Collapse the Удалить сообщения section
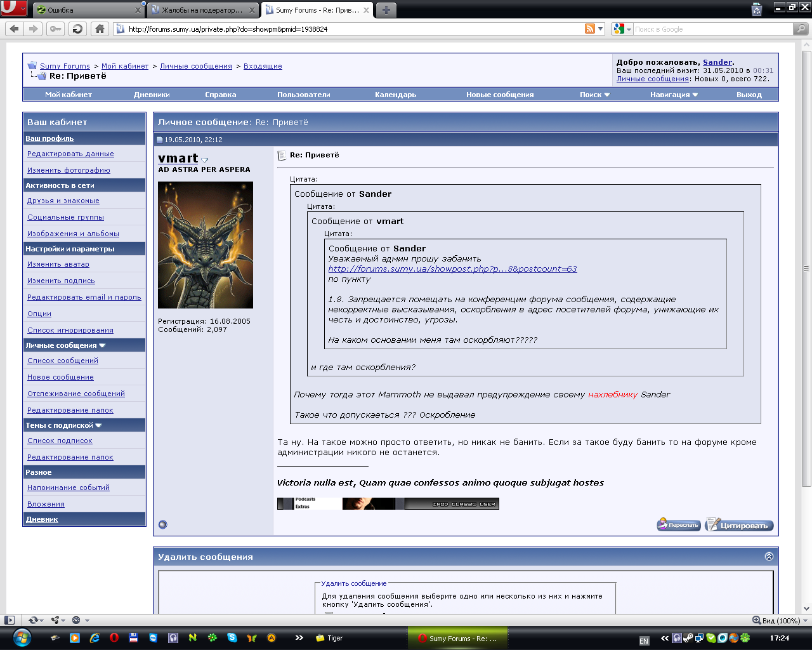This screenshot has height=650, width=812. pos(769,556)
